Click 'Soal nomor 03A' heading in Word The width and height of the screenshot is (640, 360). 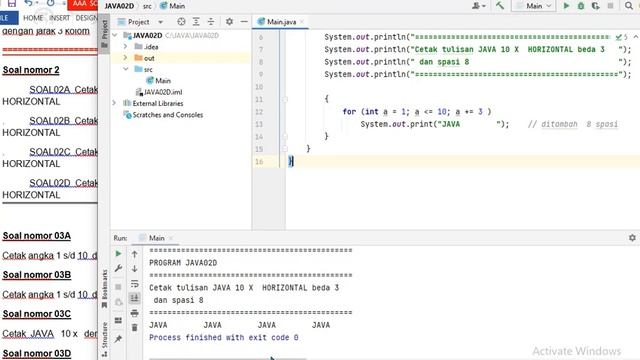click(x=37, y=236)
